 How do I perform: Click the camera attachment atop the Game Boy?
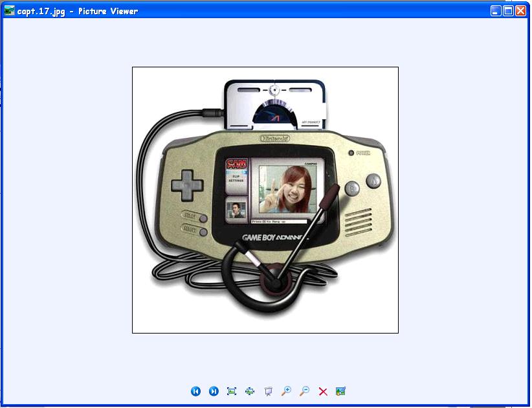click(x=274, y=104)
